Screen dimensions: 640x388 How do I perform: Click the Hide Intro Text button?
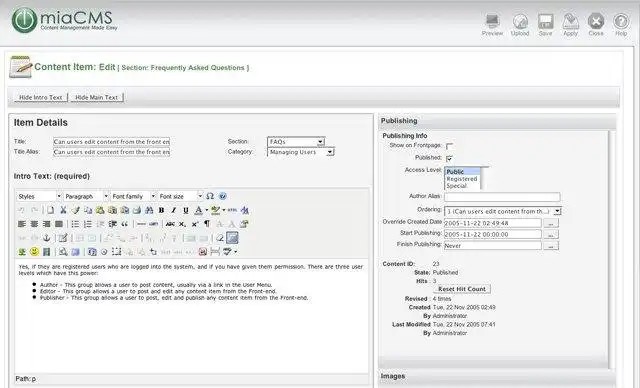tap(40, 98)
